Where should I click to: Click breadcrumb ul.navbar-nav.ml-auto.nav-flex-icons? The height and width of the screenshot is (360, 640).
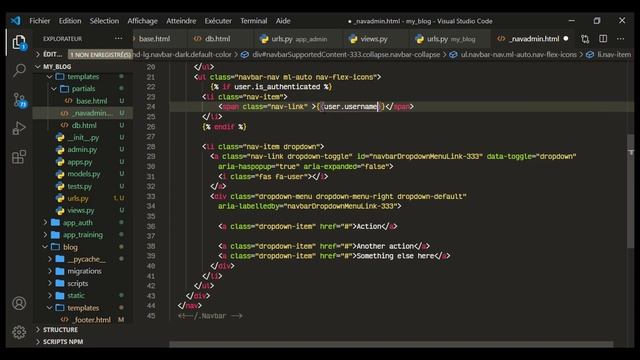(519, 54)
